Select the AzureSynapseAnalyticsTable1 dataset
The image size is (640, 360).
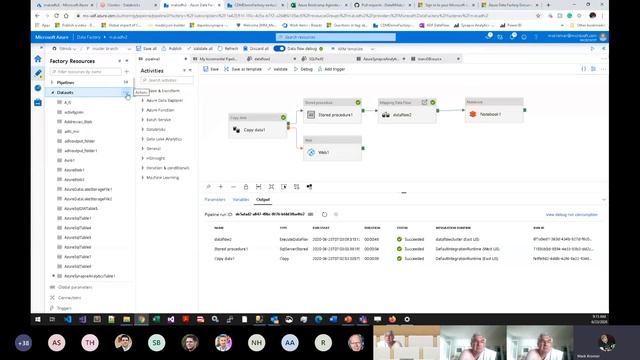[89, 276]
